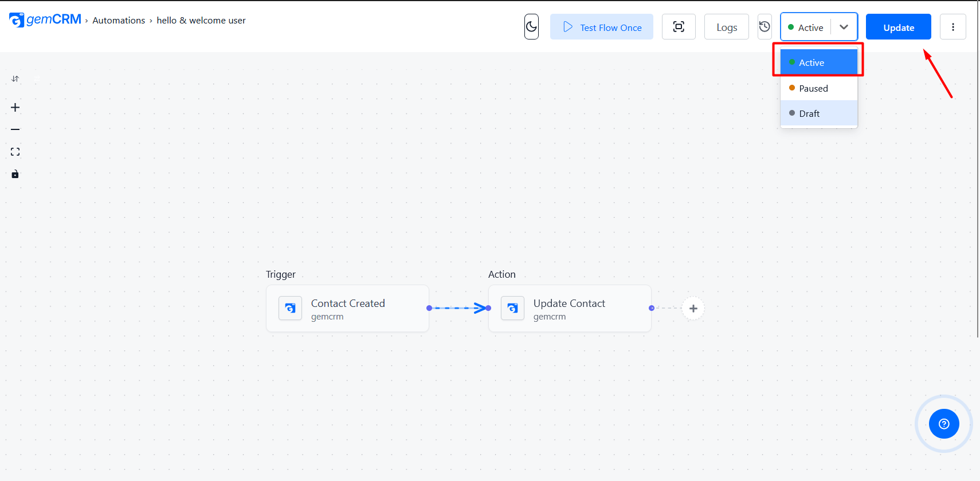
Task: Click the hello & welcome user flow name
Action: pyautogui.click(x=201, y=21)
